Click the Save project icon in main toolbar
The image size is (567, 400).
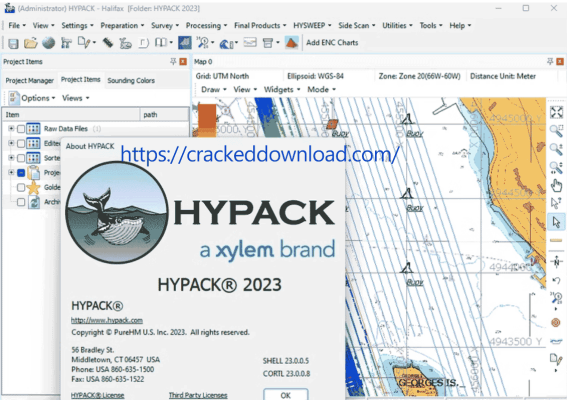pyautogui.click(x=13, y=43)
